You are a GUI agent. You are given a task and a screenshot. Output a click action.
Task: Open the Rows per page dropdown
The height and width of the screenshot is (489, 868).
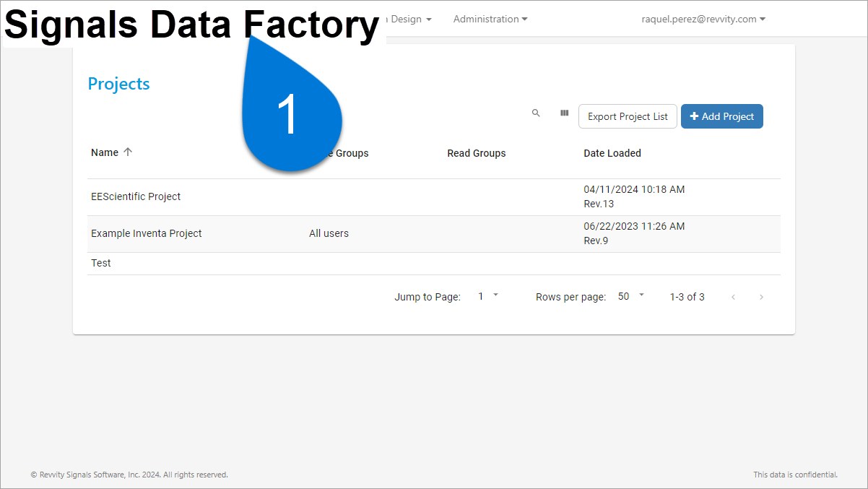click(631, 296)
